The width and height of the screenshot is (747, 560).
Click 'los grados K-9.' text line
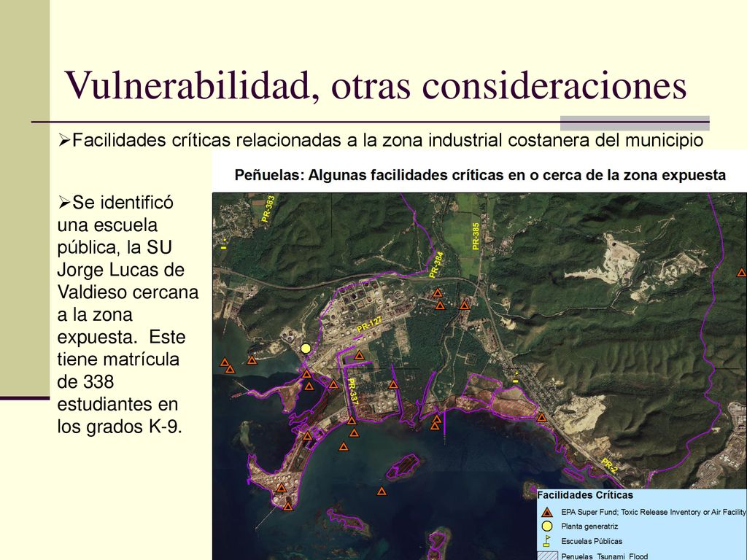tap(120, 427)
